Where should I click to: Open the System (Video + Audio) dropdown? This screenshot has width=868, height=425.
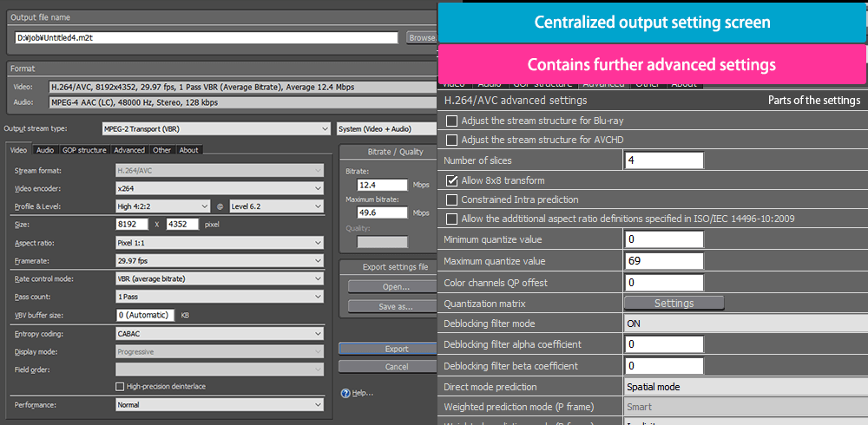tap(387, 129)
